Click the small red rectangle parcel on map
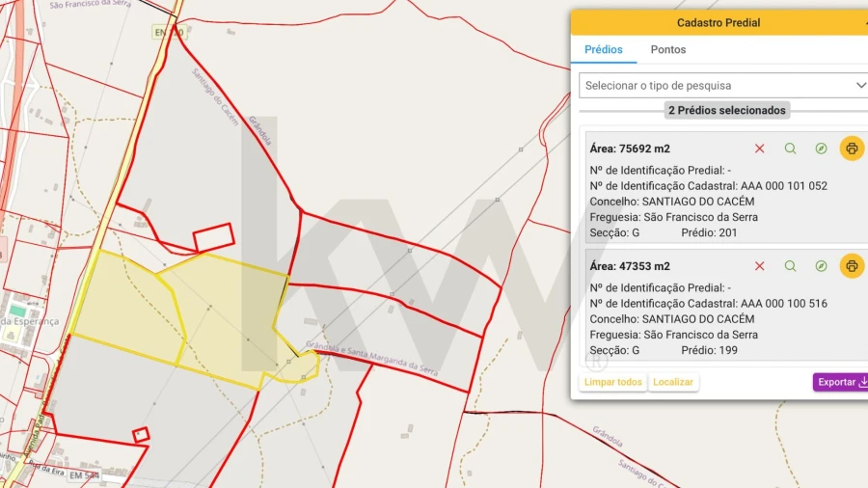 click(x=213, y=237)
